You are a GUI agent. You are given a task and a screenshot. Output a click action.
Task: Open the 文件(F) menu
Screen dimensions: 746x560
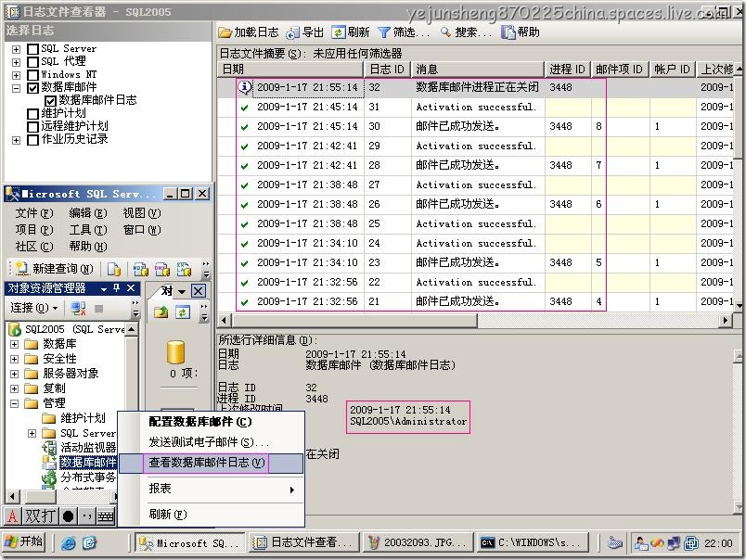[x=34, y=213]
